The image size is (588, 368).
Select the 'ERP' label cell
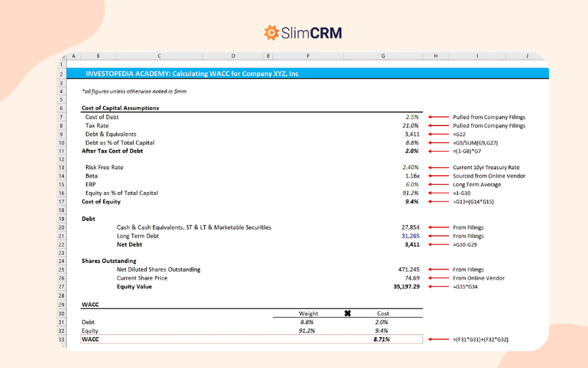[x=90, y=185]
